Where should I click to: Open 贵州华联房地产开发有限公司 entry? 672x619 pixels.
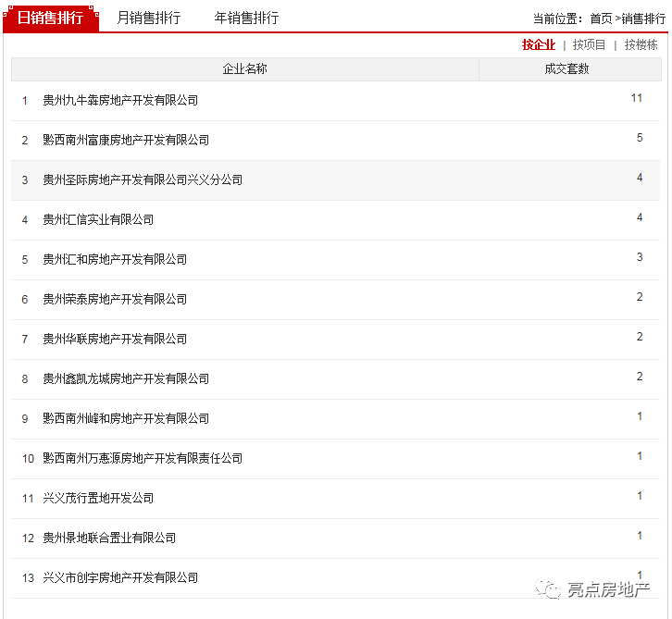click(115, 340)
